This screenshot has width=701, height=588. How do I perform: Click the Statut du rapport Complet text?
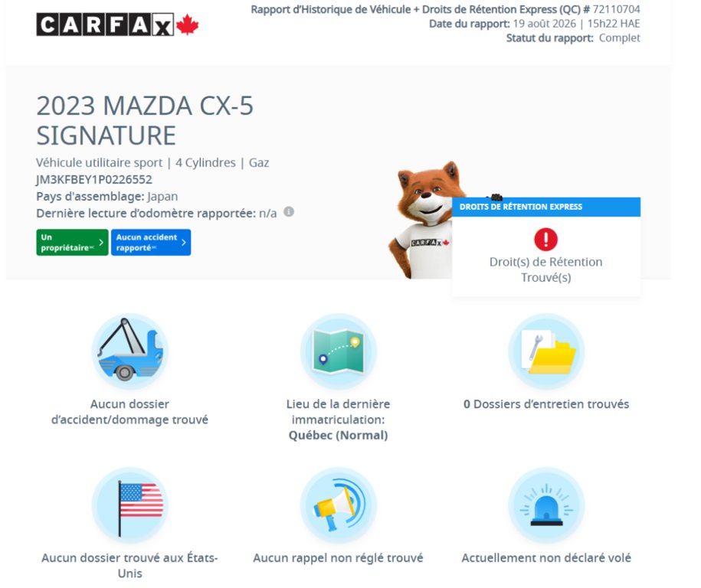(x=573, y=38)
